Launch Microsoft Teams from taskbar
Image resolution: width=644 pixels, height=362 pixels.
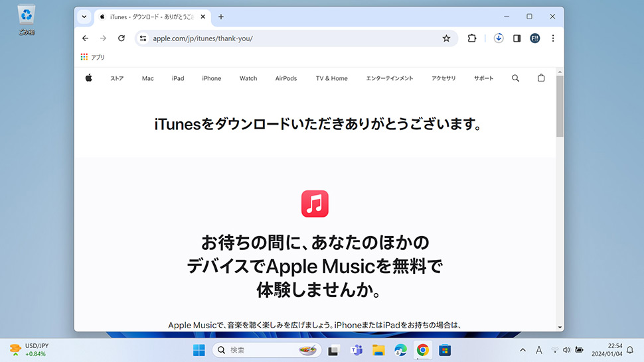(357, 350)
